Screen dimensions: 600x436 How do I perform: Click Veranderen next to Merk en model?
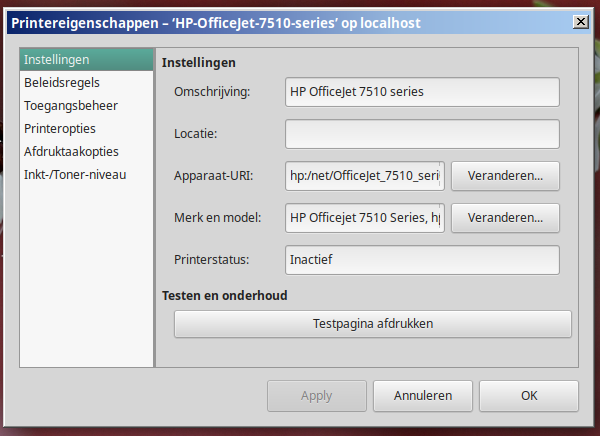click(505, 218)
